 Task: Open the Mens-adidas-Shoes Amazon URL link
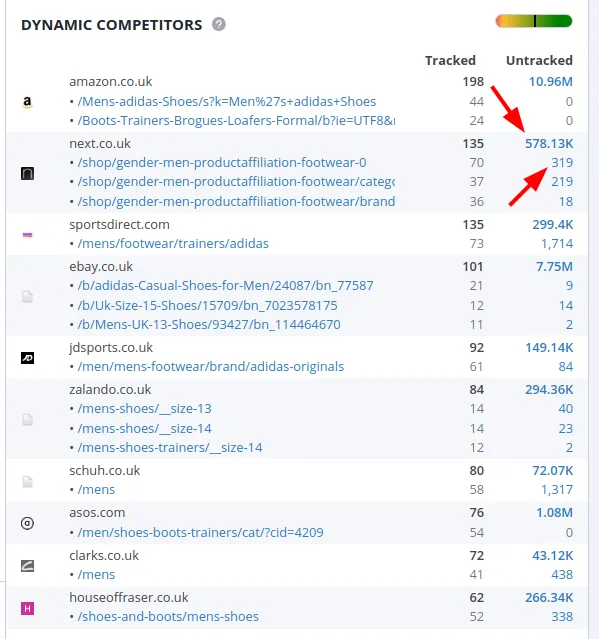coord(227,101)
